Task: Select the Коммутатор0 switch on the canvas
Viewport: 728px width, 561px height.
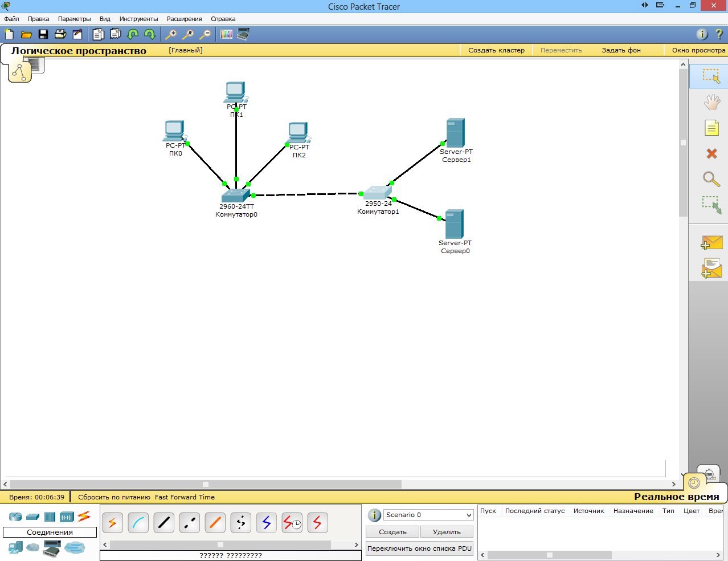Action: coord(235,195)
